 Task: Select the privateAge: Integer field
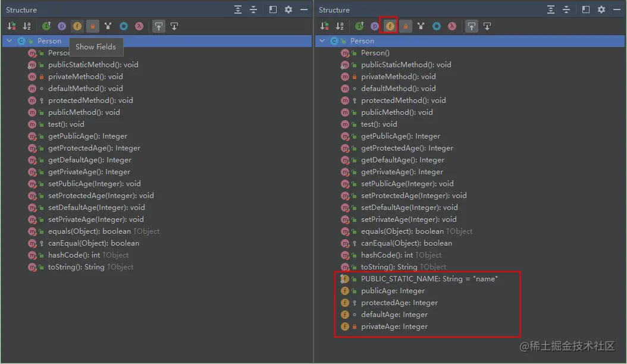[x=394, y=327]
